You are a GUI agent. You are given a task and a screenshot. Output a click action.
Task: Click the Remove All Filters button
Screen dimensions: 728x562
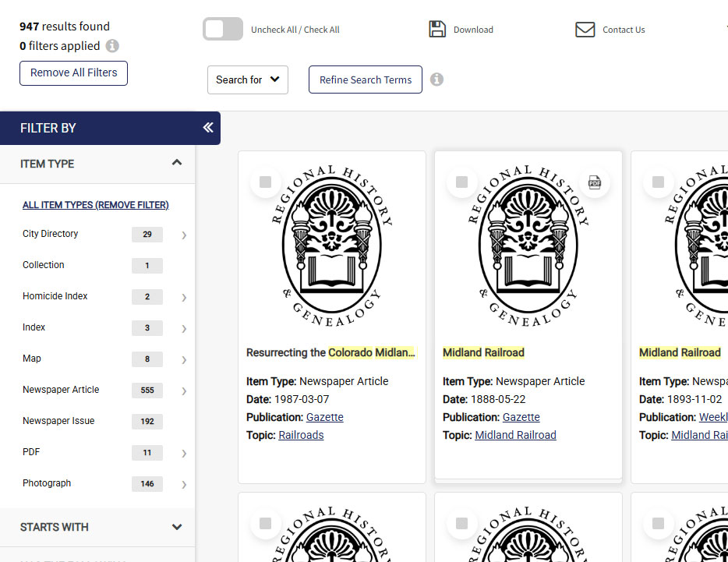tap(73, 72)
